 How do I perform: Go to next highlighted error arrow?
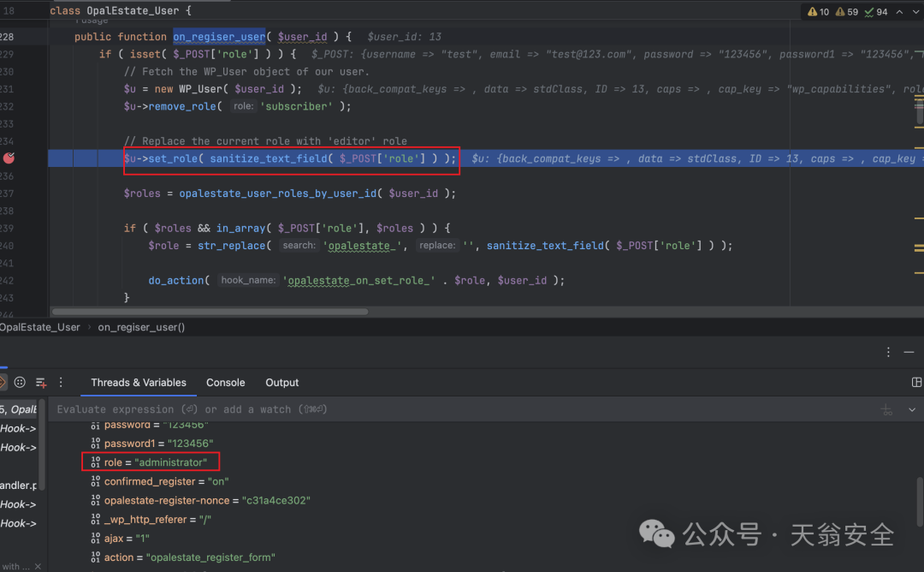pyautogui.click(x=915, y=12)
